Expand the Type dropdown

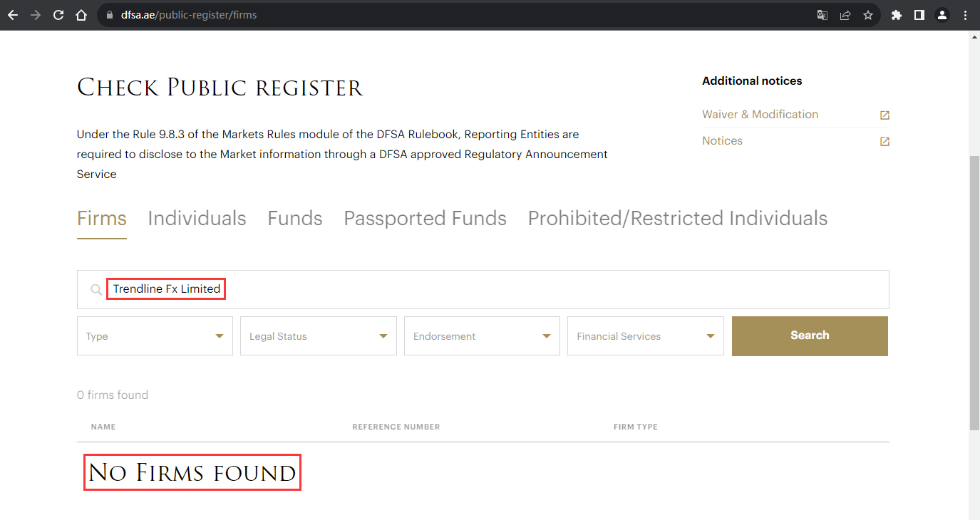coord(155,336)
